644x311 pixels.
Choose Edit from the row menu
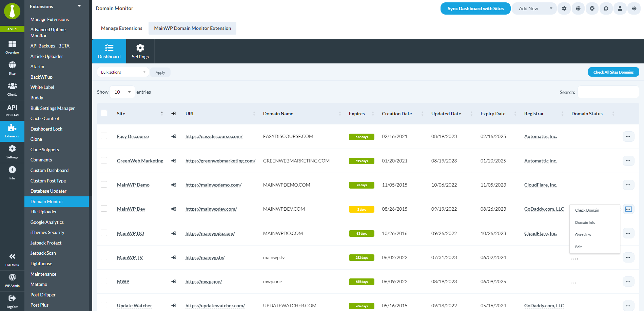pos(595,247)
